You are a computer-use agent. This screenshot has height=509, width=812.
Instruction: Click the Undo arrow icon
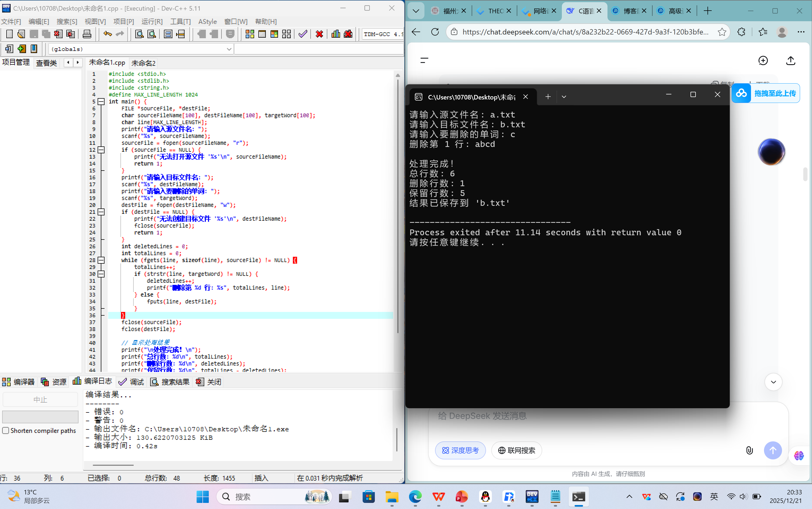107,34
